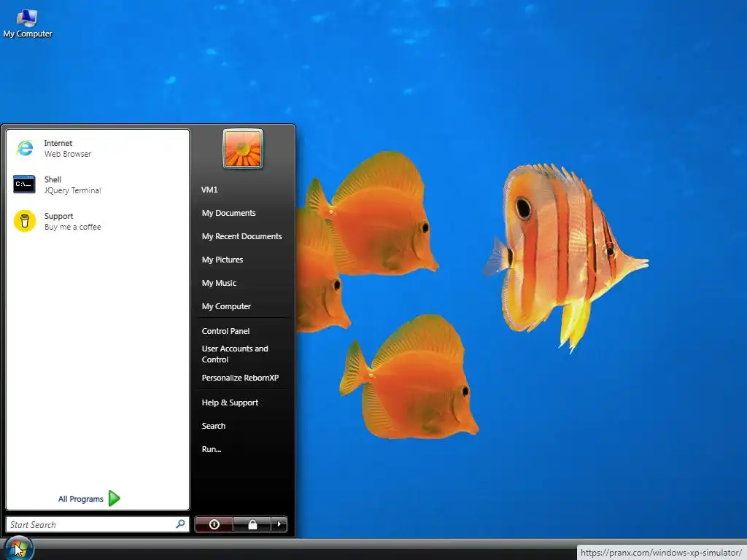The width and height of the screenshot is (747, 560).
Task: Click the Internet Web Browser text
Action: (x=68, y=148)
